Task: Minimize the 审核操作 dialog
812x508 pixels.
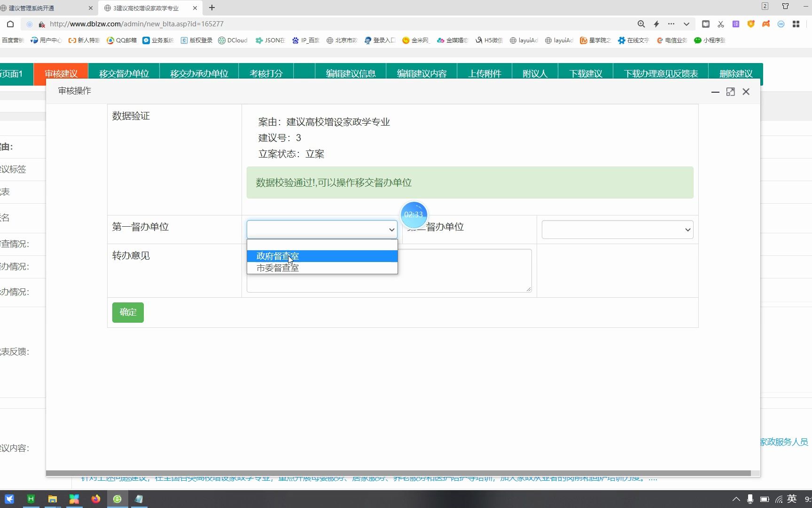Action: (x=715, y=92)
